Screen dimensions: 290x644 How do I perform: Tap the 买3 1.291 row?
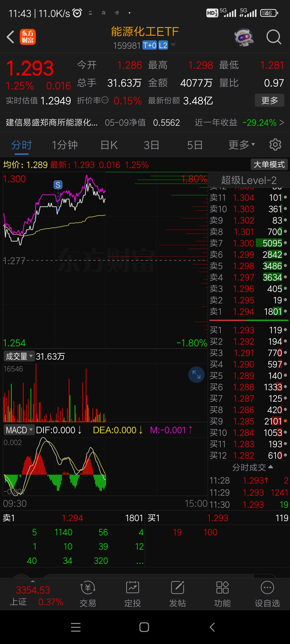[x=249, y=353]
